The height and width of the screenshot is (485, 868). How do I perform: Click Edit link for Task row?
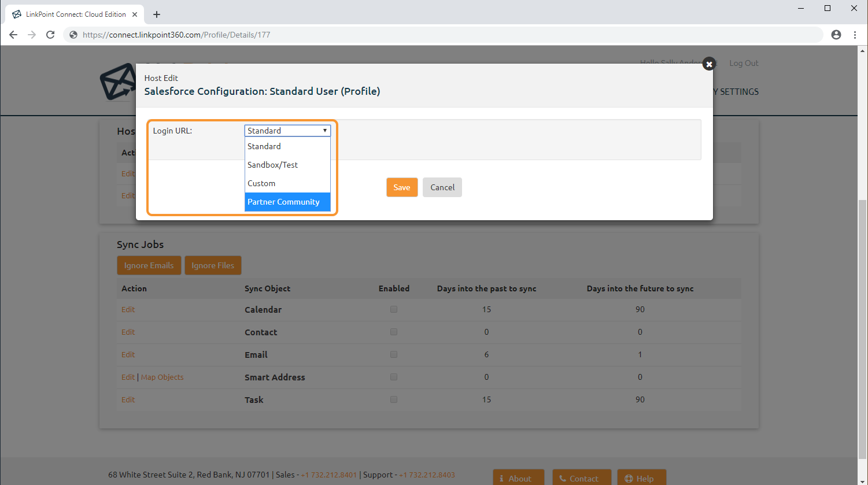coord(128,399)
